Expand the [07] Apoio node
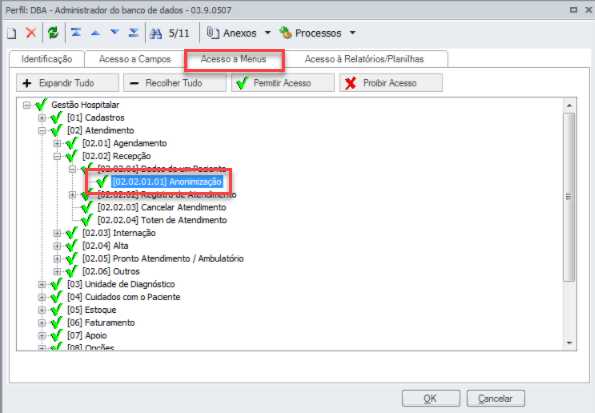The height and width of the screenshot is (413, 595). (42, 336)
